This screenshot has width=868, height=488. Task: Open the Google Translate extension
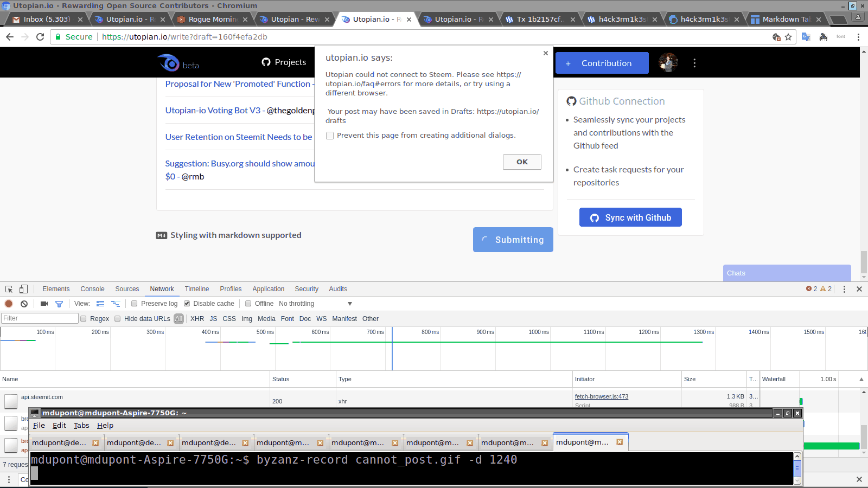(x=806, y=37)
